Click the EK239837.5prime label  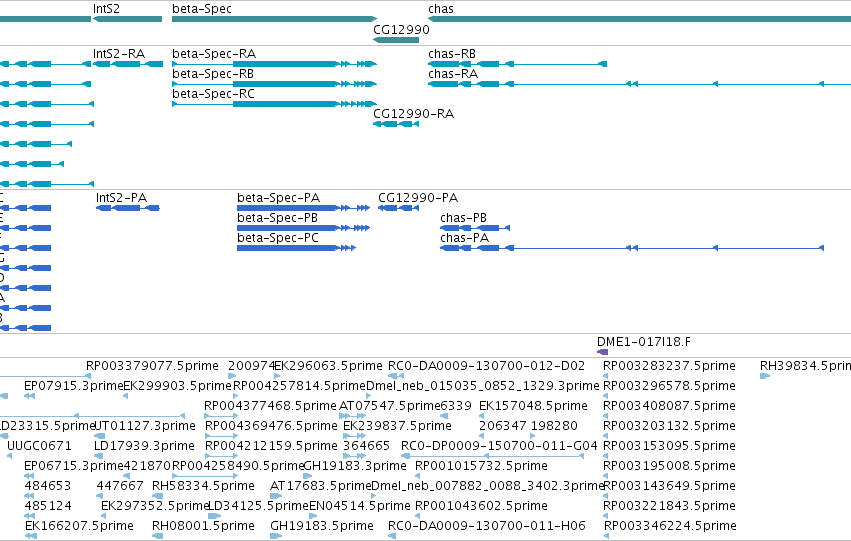pos(397,426)
